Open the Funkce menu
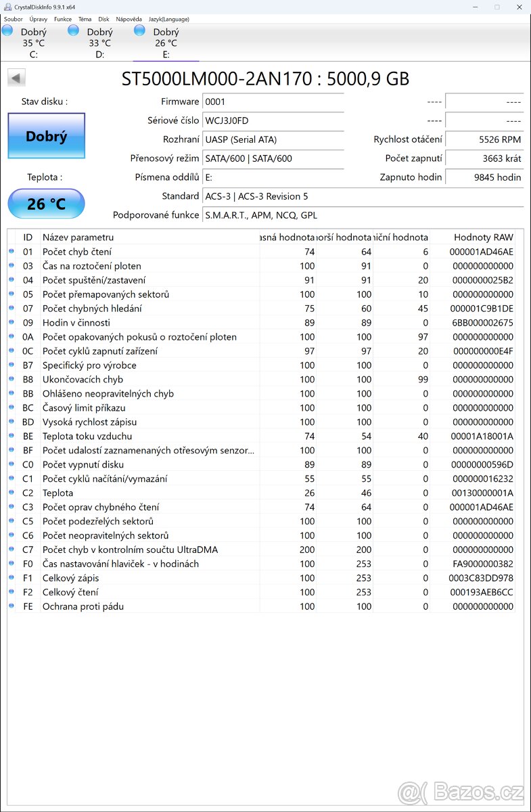Screen dimensions: 531x812 click(x=63, y=19)
